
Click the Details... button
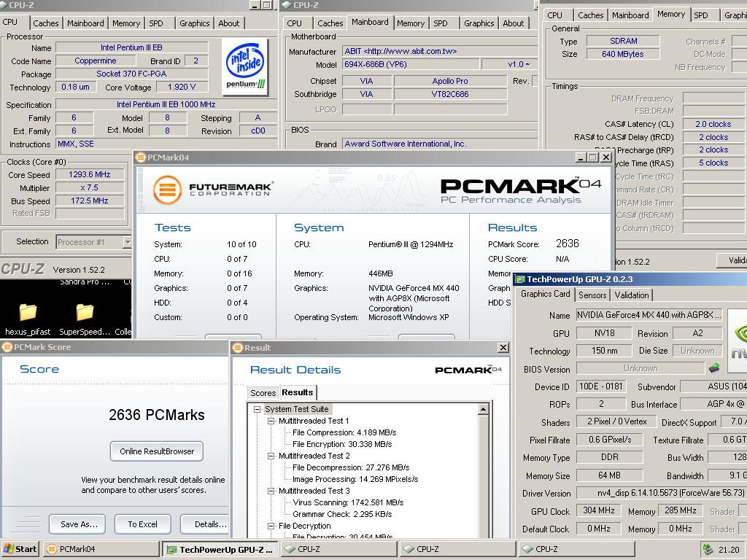(x=206, y=524)
